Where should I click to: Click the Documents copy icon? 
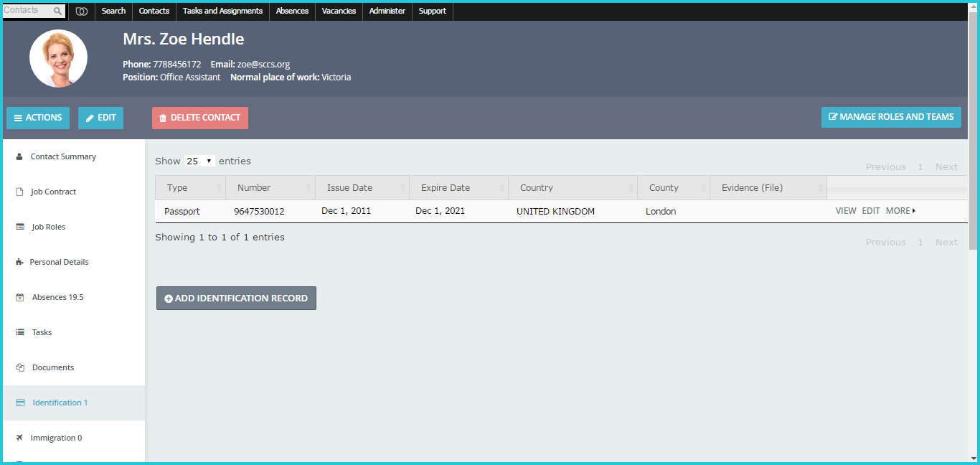[x=20, y=367]
